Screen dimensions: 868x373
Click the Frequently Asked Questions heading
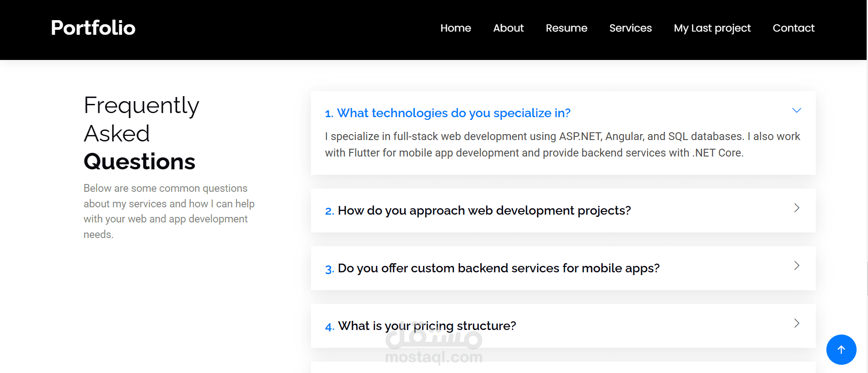click(x=141, y=133)
